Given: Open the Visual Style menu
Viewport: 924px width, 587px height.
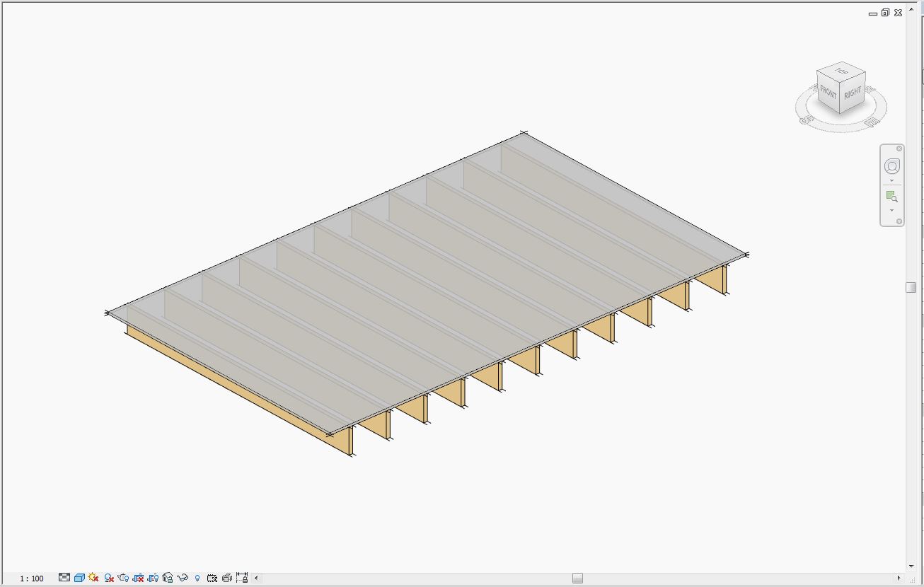Looking at the screenshot, I should coord(79,578).
